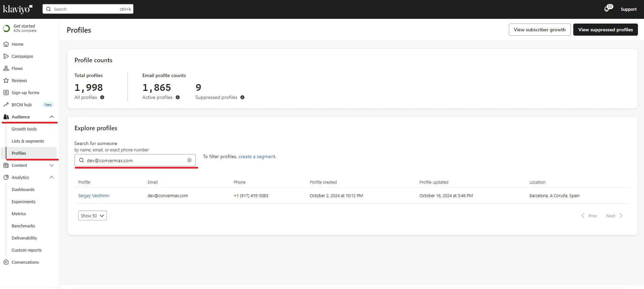Click info icon next to Suppressed profiles
The width and height of the screenshot is (644, 289).
tap(242, 98)
